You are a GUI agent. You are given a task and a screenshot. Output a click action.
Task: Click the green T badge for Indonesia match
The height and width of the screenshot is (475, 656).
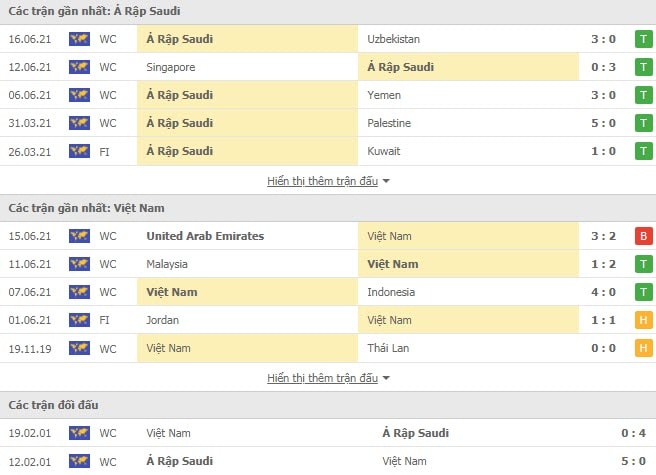643,292
